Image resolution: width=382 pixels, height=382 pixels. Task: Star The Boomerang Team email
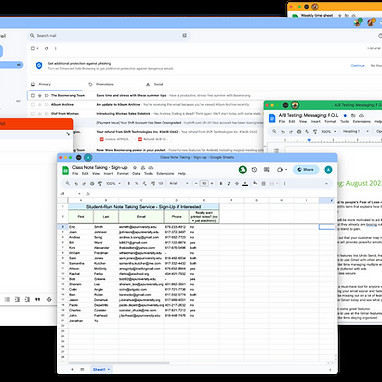[40, 96]
